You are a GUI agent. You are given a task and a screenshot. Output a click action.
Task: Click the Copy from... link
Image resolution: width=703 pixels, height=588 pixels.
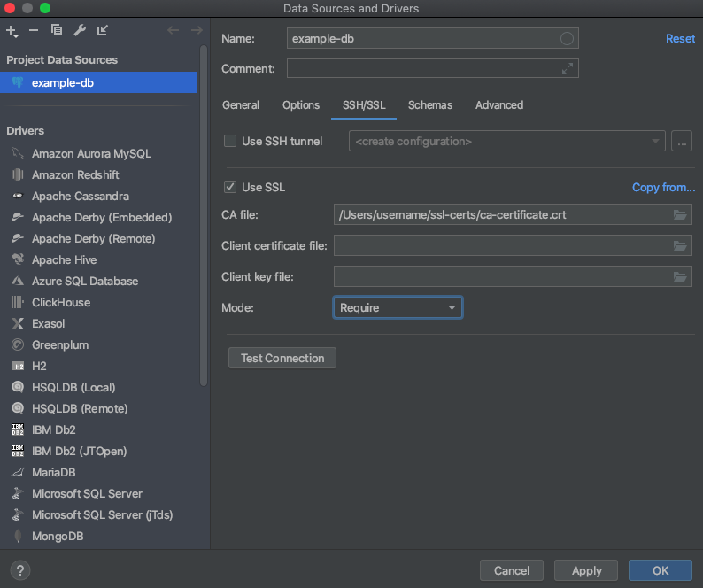(663, 187)
